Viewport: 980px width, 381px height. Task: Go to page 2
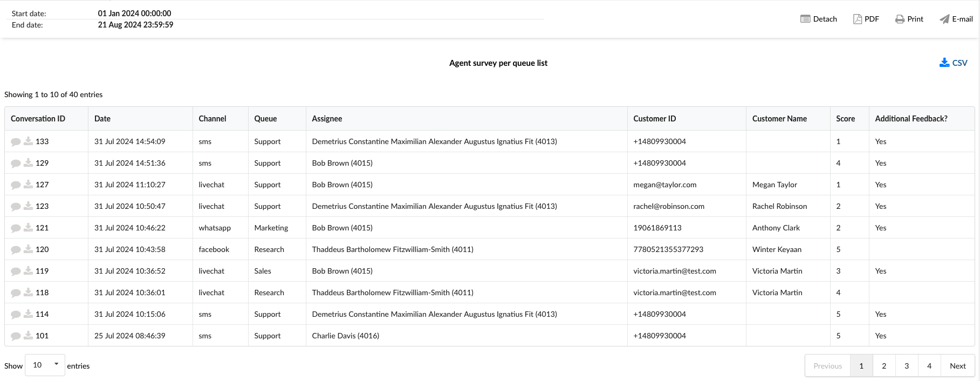[x=884, y=365]
